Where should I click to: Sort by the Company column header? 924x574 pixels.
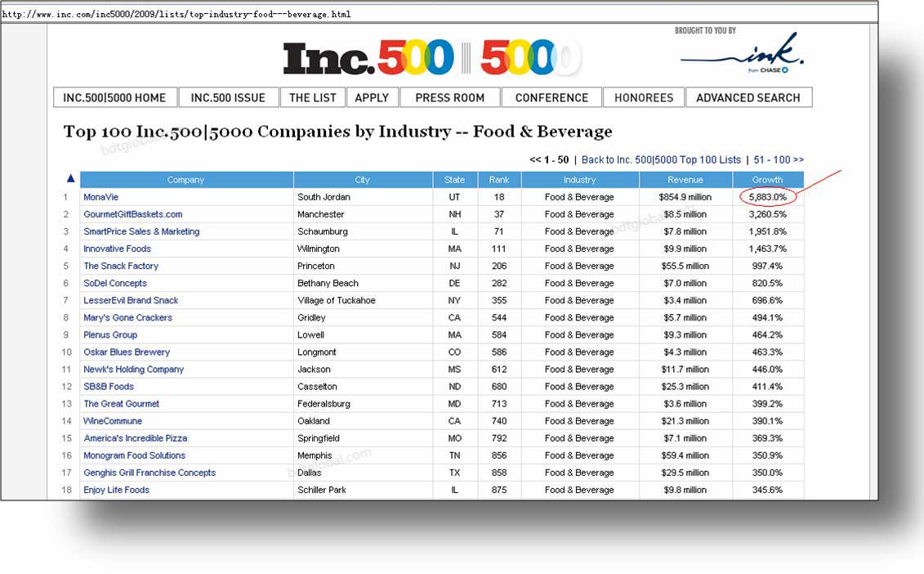[x=185, y=180]
